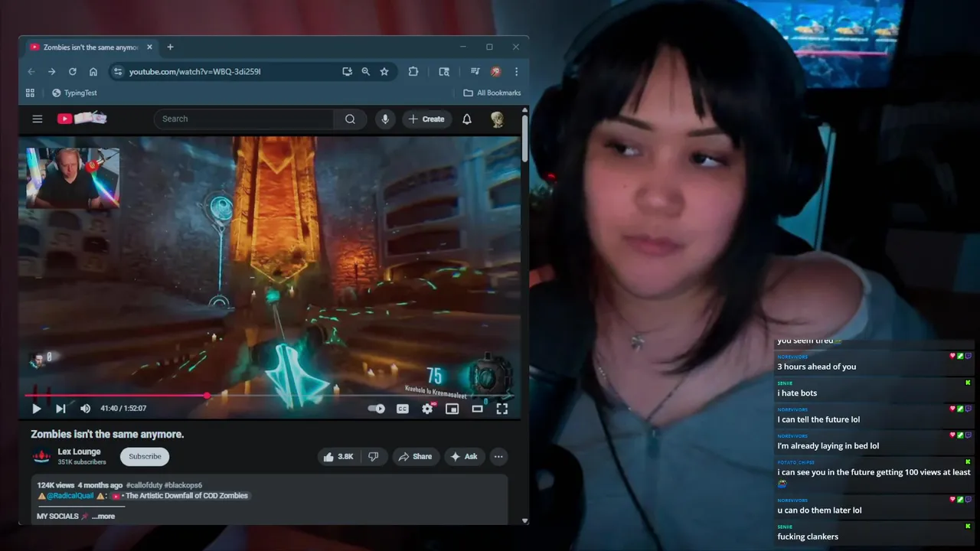Open #blackops6 hashtag
The image size is (980, 551).
(183, 485)
